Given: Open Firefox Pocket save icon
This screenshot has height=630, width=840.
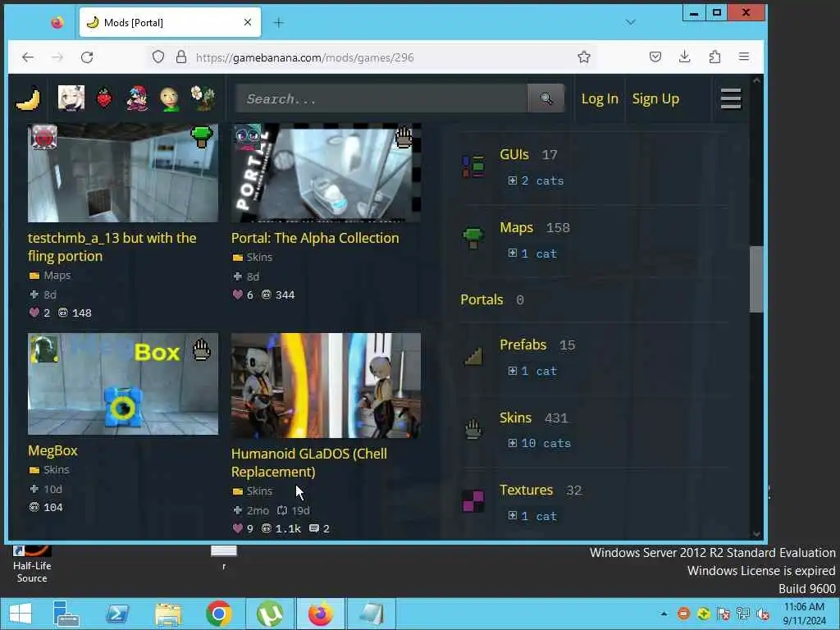Looking at the screenshot, I should tap(655, 57).
